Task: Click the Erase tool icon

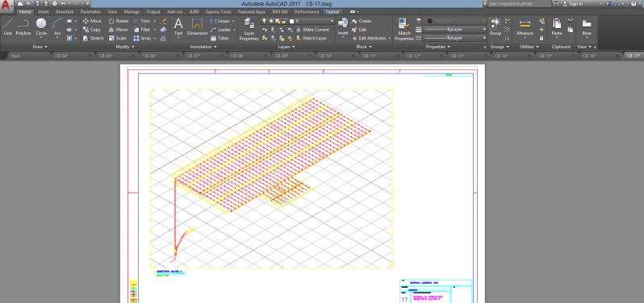Action: point(163,21)
